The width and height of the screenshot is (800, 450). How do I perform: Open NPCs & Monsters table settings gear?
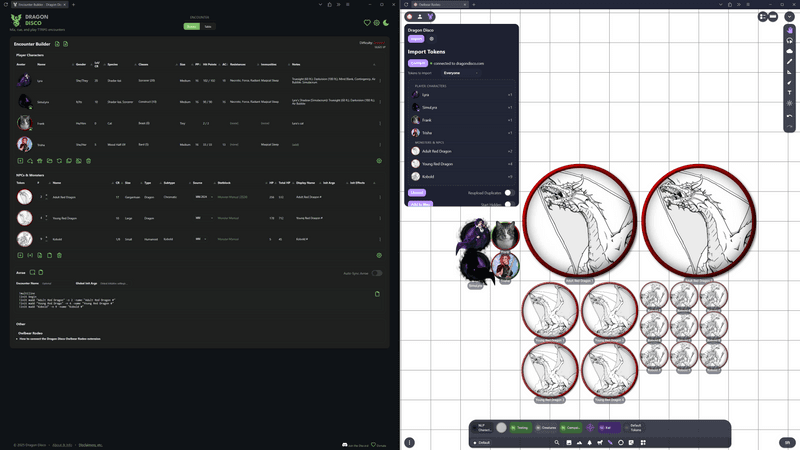point(379,255)
